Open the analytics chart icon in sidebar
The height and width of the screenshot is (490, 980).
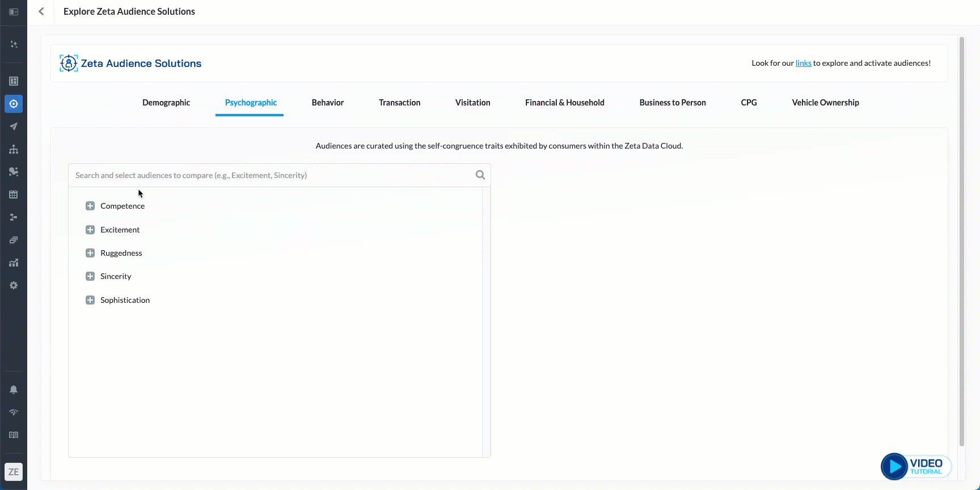(14, 263)
